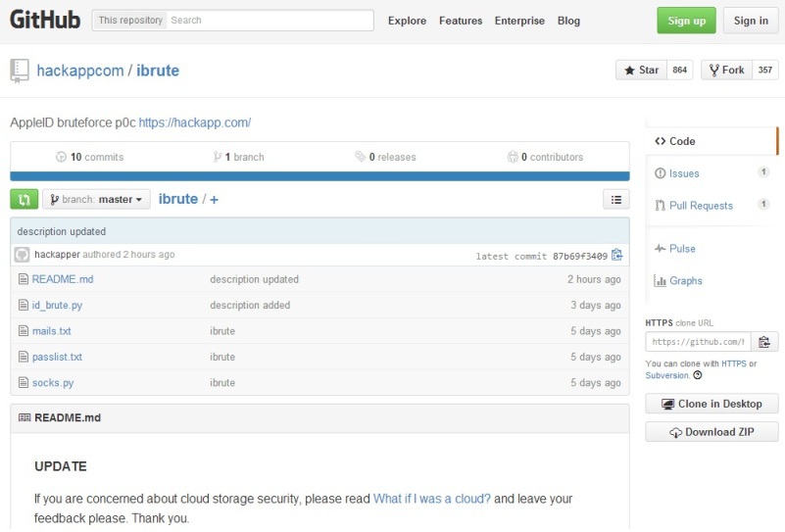Go to Features in top navigation
The image size is (785, 532).
tap(461, 21)
